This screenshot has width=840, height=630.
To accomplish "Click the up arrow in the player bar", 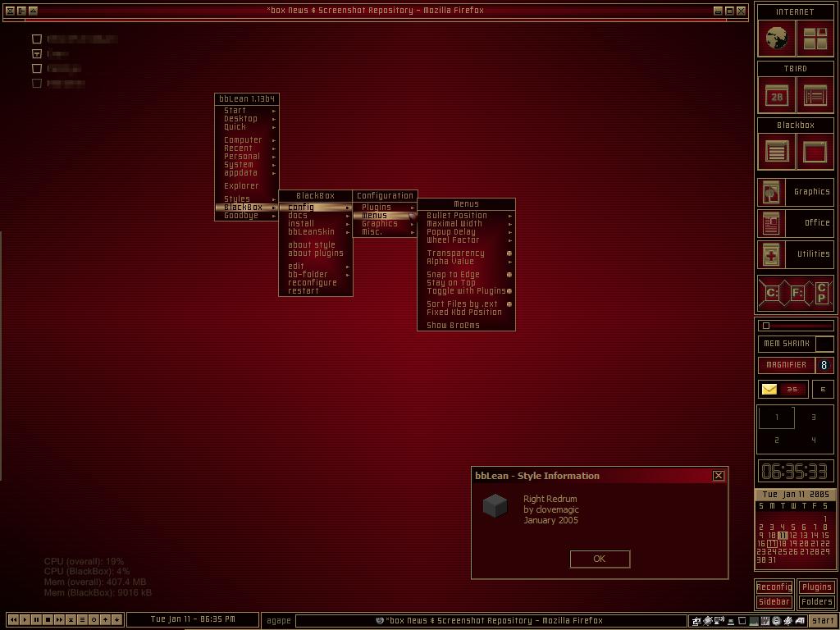I will (x=105, y=620).
